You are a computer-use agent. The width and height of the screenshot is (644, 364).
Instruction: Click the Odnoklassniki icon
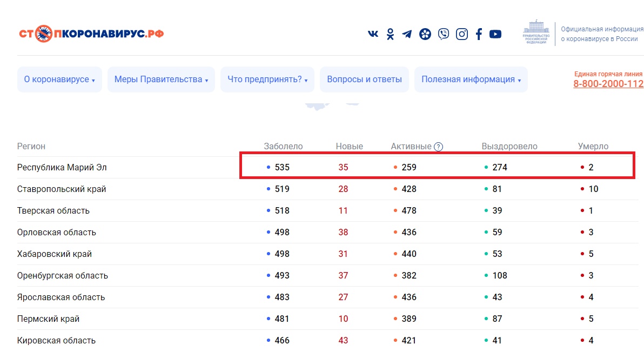[390, 34]
